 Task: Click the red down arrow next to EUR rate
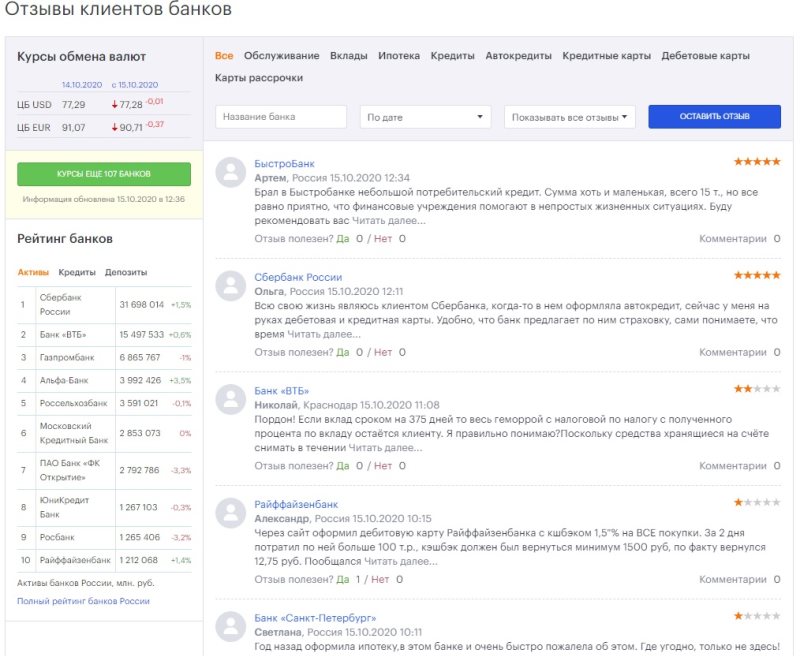coord(114,128)
